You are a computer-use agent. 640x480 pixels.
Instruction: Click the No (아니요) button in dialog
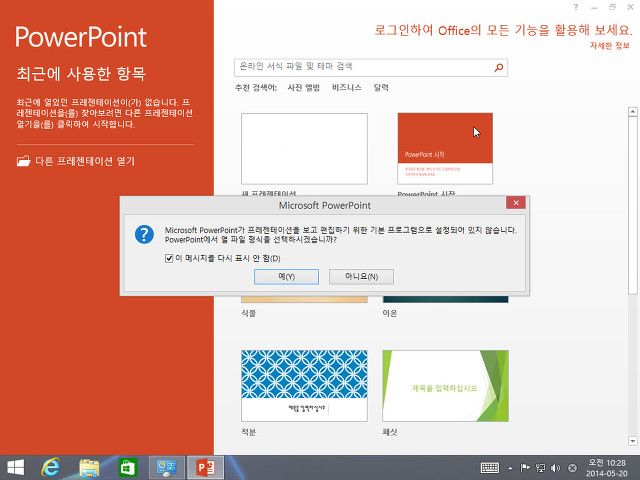click(361, 277)
